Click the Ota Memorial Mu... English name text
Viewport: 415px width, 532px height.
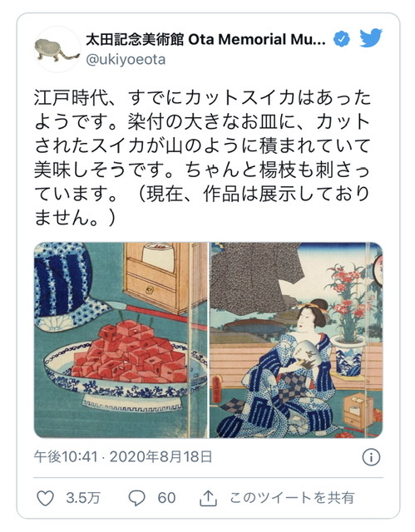tap(257, 39)
